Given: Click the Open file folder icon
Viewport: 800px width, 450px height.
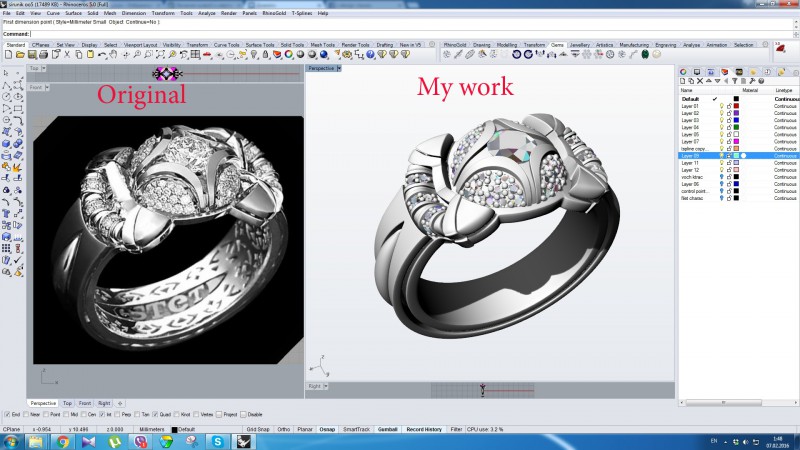Looking at the screenshot, I should pyautogui.click(x=20, y=54).
